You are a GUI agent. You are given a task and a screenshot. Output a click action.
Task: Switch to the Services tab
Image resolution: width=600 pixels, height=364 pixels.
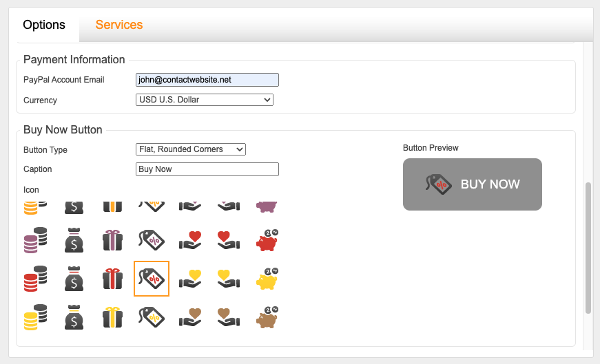pos(119,25)
